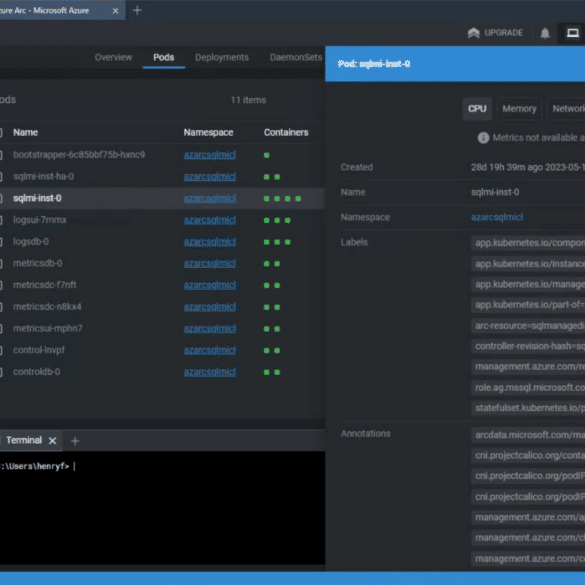Click the cni.projectcalico.org/conta annotation badge
Viewport: 585px width, 585px height.
click(x=528, y=456)
